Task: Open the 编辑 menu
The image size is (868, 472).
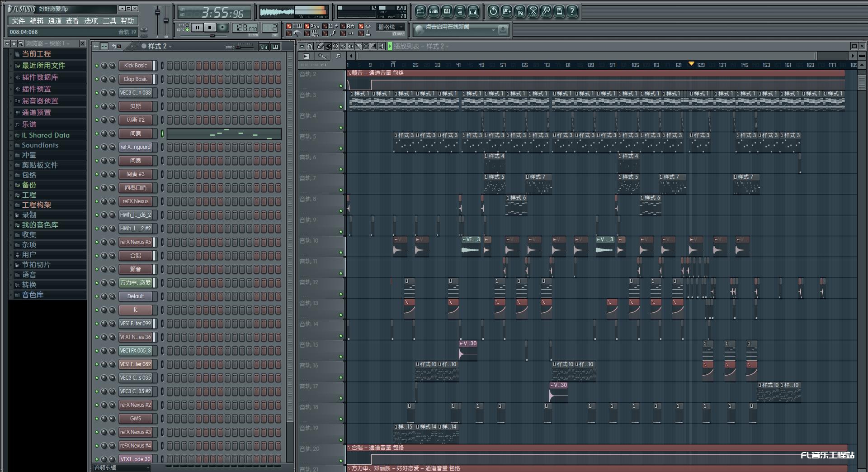Action: (37, 21)
